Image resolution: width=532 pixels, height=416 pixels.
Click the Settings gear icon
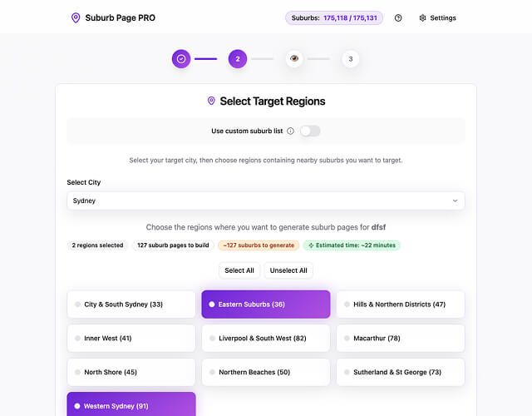[422, 17]
